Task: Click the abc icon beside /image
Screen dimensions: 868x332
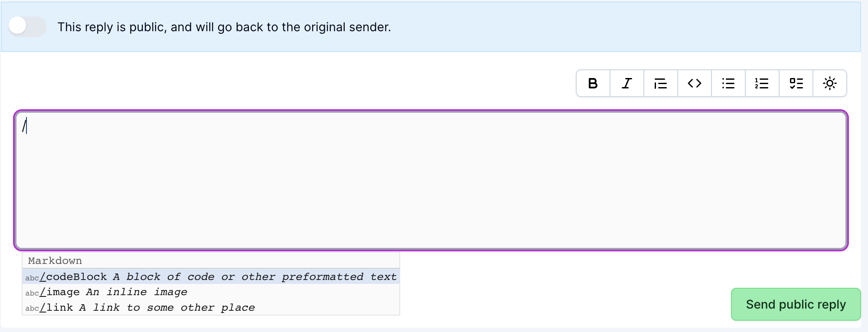Action: (x=32, y=293)
